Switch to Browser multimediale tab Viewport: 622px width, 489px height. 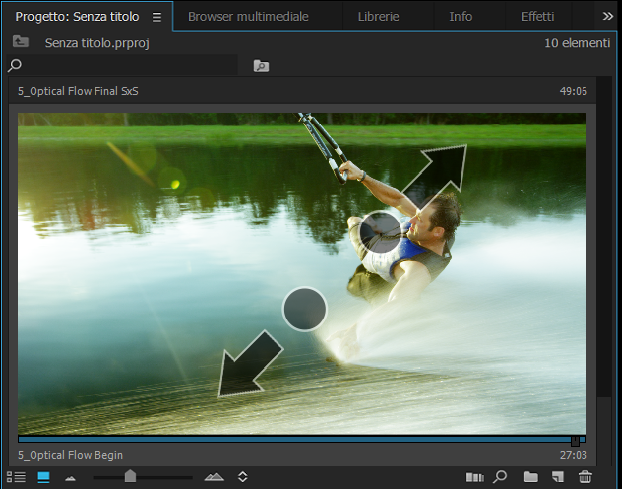[x=248, y=17]
